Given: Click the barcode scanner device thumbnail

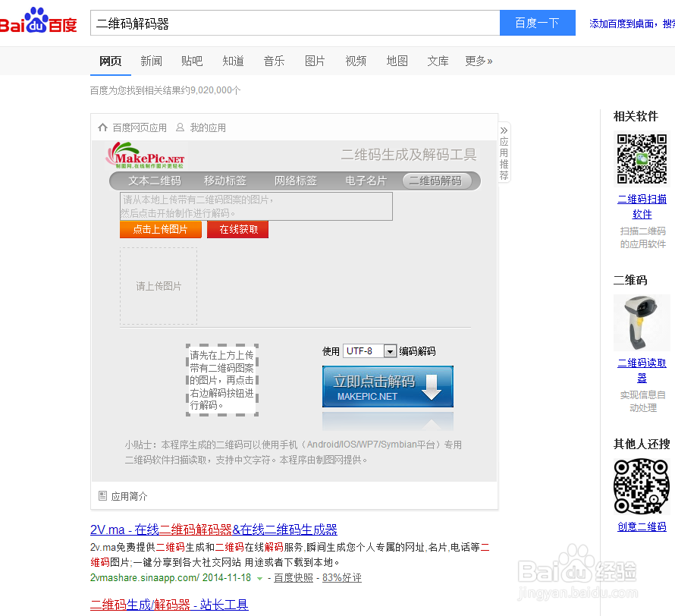Looking at the screenshot, I should pyautogui.click(x=642, y=323).
